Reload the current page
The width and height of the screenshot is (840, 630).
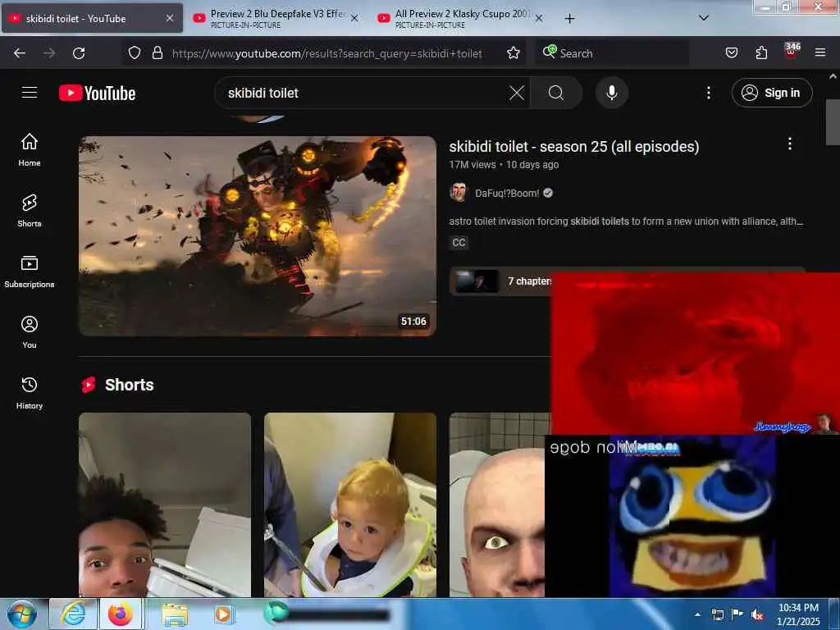pos(79,53)
